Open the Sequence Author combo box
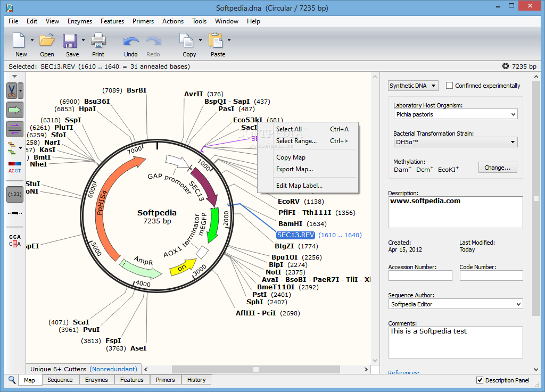Screen dimensions: 545x392 pyautogui.click(x=456, y=304)
